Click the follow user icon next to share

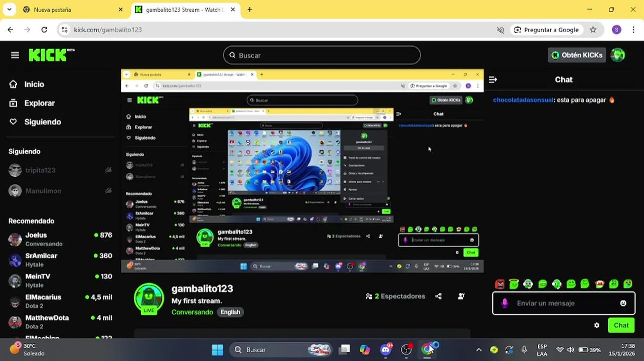(x=461, y=296)
